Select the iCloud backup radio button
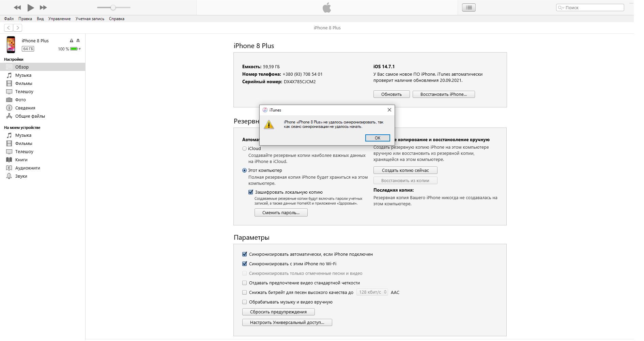Viewport: 644px width, 341px height. [x=244, y=148]
